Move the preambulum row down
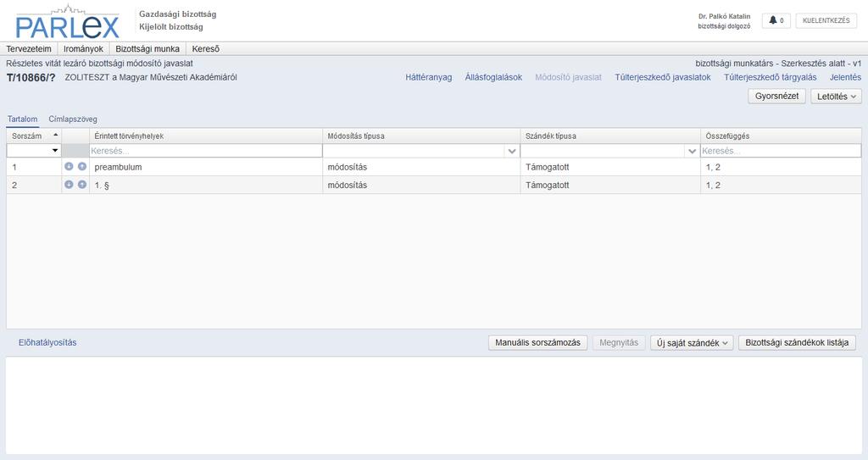 69,167
